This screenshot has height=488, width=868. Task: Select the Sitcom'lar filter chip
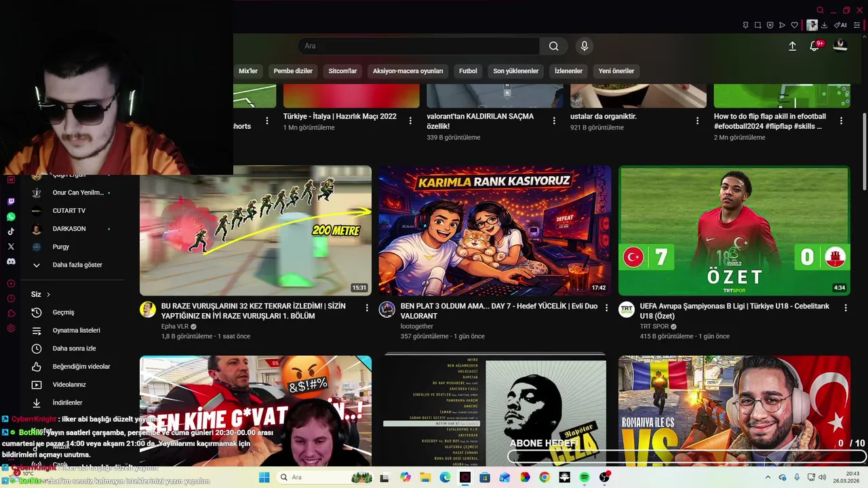(342, 71)
